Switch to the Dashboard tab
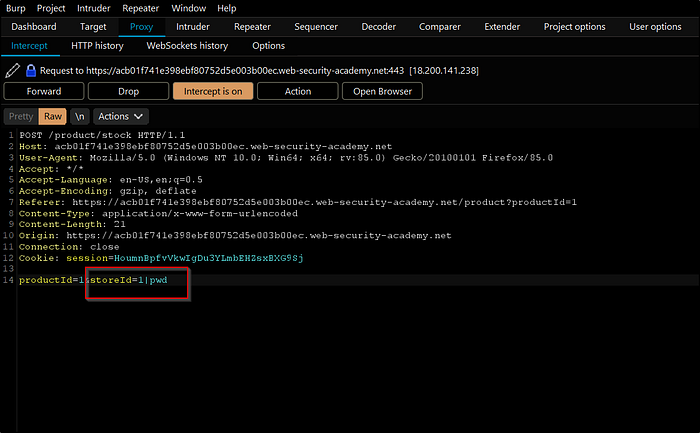 click(34, 27)
